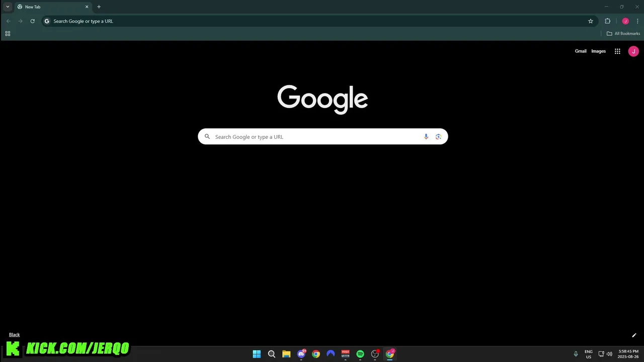Open a new tab with plus button

(x=99, y=7)
